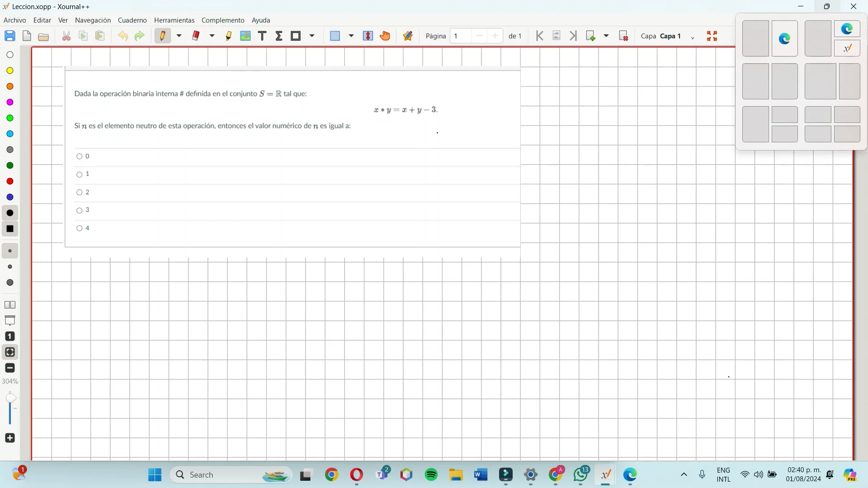Select answer option 0
868x488 pixels.
point(79,156)
